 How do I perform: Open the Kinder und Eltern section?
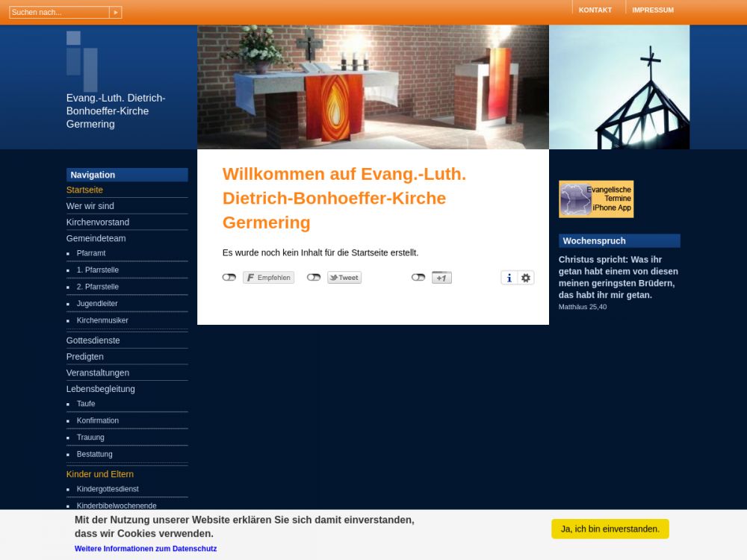[x=99, y=474]
